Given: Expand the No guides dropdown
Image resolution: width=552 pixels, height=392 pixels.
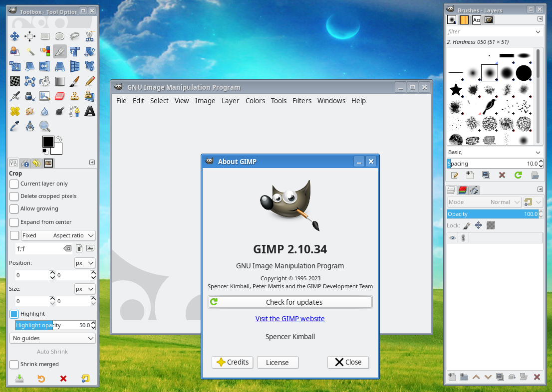Looking at the screenshot, I should (x=52, y=338).
